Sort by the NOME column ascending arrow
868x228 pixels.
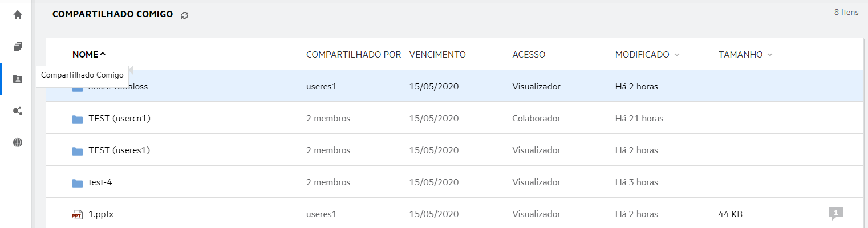point(103,55)
